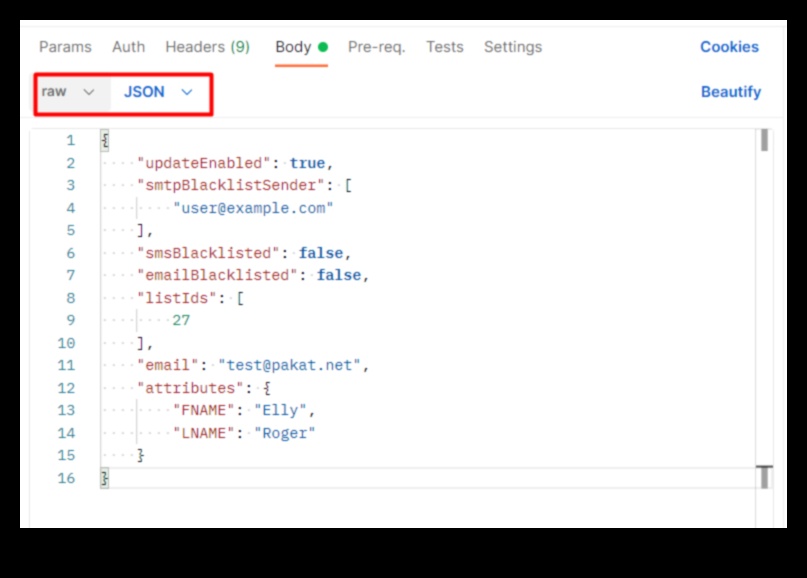The height and width of the screenshot is (578, 807).
Task: Switch to the Tests tab
Action: click(x=444, y=47)
